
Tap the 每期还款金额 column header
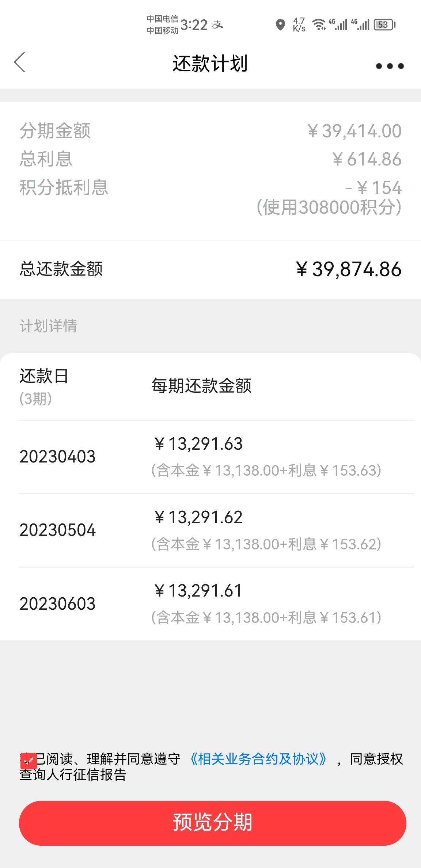point(201,386)
